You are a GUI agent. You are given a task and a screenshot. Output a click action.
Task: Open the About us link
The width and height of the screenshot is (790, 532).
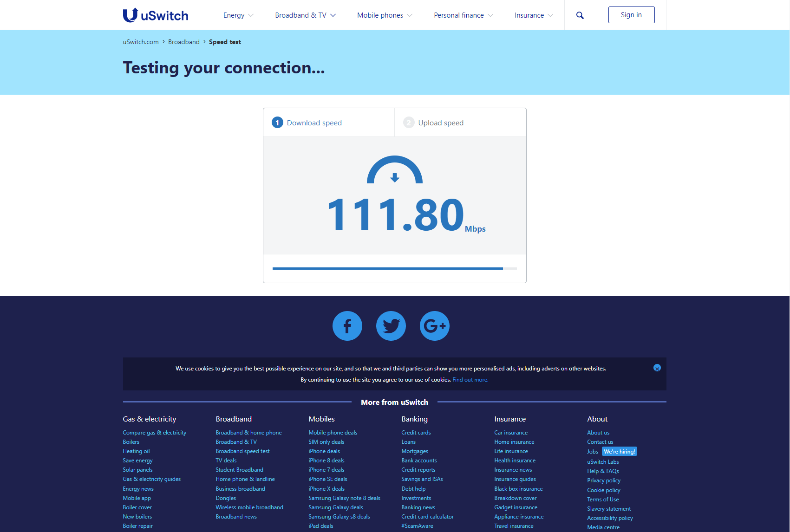pos(598,433)
